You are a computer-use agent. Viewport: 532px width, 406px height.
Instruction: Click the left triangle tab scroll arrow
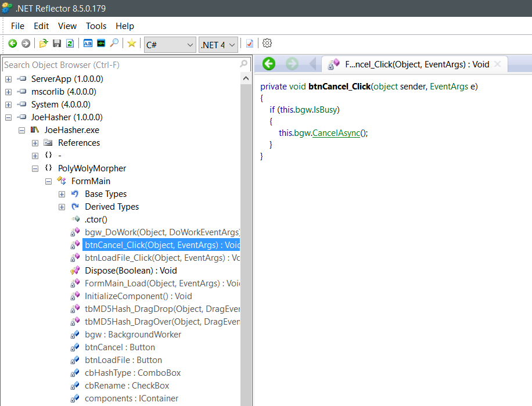coord(312,64)
